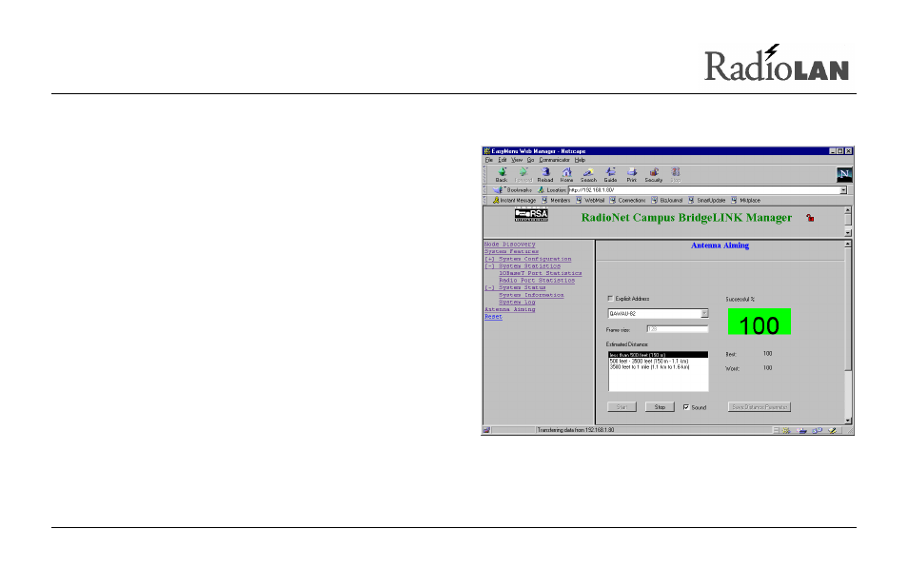Viewport: 908px width, 588px height.
Task: Click the 'Transferring data from 192.168.1.80' status text
Action: 576,431
